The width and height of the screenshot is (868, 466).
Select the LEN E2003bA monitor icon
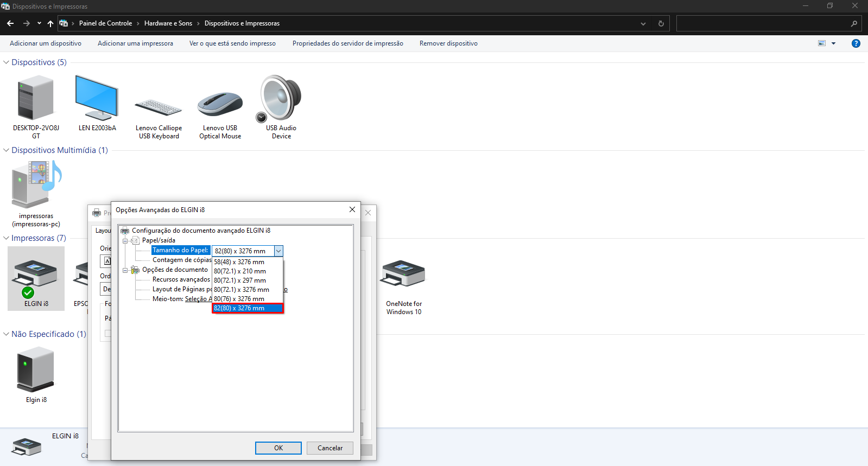(x=97, y=99)
